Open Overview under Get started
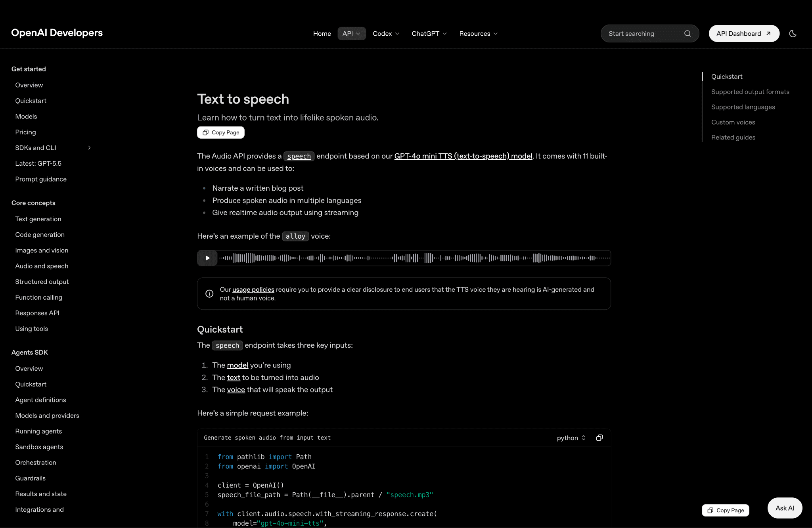 click(29, 85)
